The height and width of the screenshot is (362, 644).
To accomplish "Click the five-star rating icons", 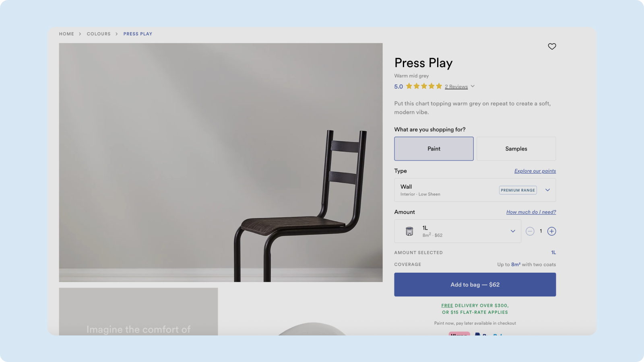I will point(424,86).
